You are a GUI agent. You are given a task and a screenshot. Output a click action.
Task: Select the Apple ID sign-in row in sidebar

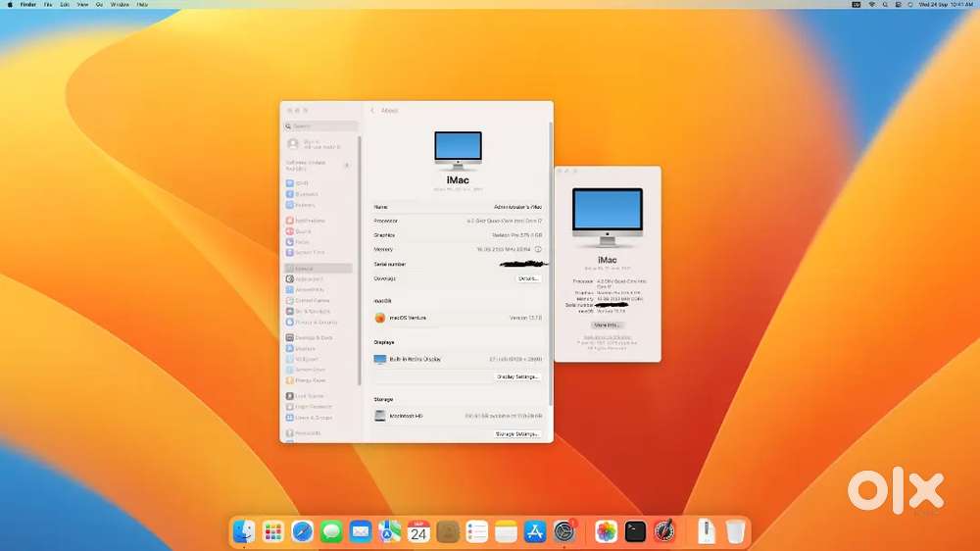tap(318, 144)
